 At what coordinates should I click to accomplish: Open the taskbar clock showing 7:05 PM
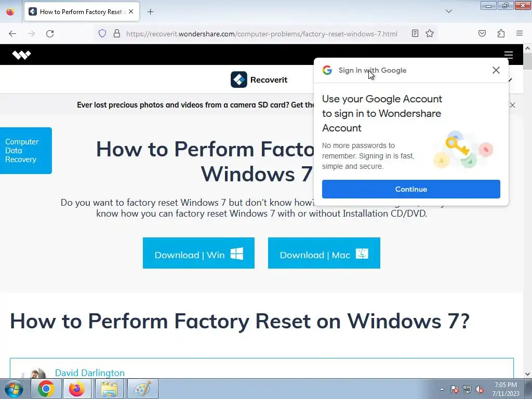(506, 389)
